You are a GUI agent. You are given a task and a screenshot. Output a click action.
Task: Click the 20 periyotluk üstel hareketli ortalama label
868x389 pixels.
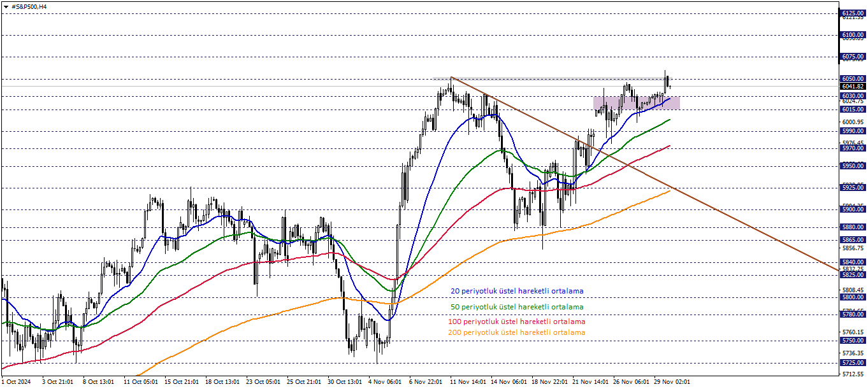coord(517,291)
